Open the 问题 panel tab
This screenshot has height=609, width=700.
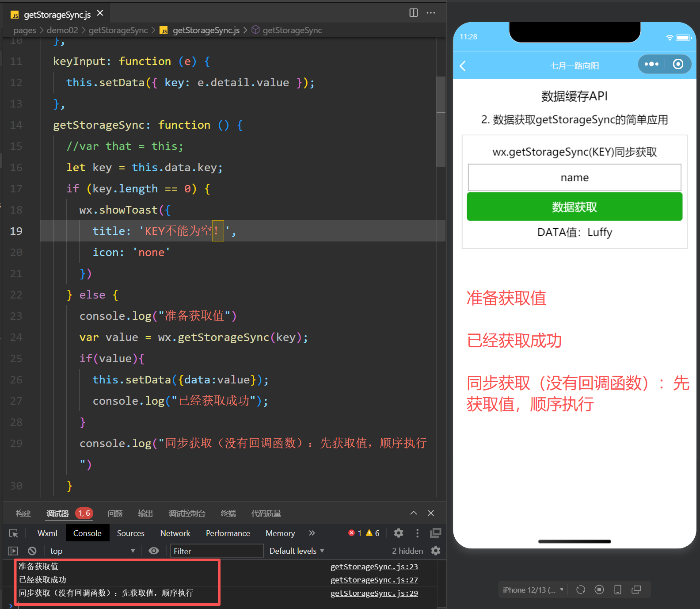click(x=115, y=513)
